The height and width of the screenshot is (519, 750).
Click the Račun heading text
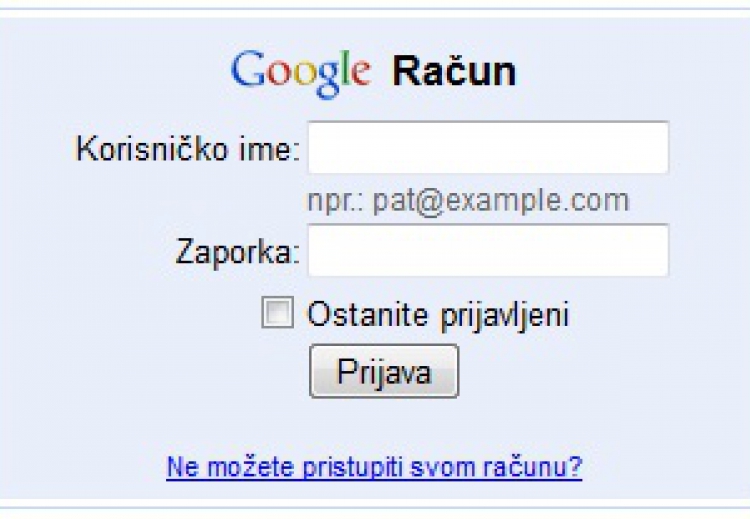454,72
